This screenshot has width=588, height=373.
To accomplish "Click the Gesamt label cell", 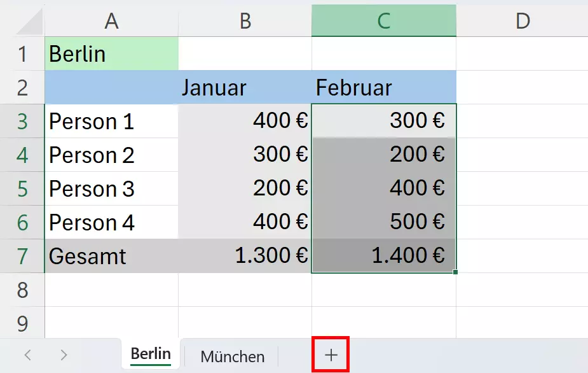I will click(111, 256).
